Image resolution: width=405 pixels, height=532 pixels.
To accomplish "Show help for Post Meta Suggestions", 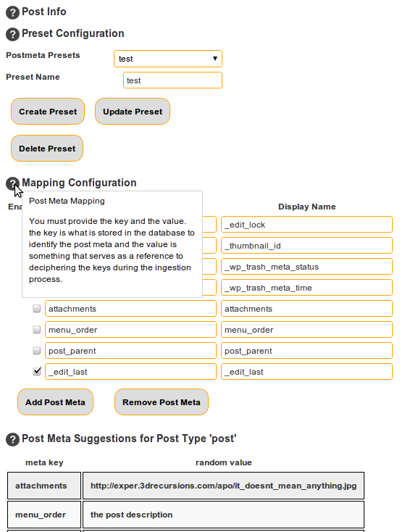I will coord(12,439).
